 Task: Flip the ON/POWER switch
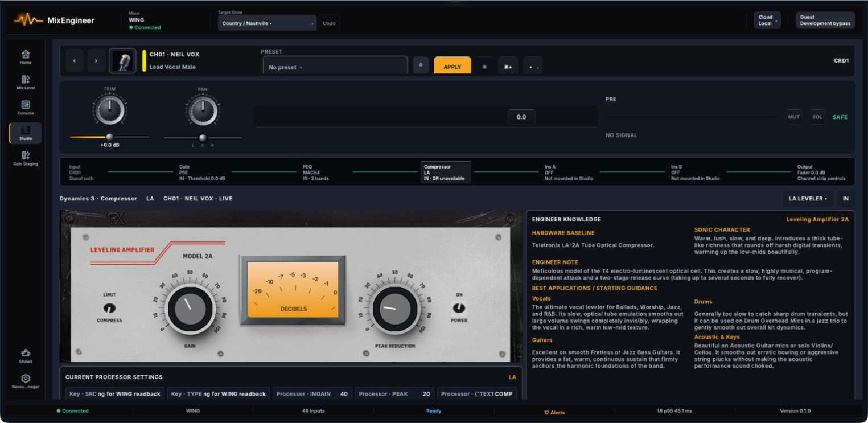(x=459, y=308)
